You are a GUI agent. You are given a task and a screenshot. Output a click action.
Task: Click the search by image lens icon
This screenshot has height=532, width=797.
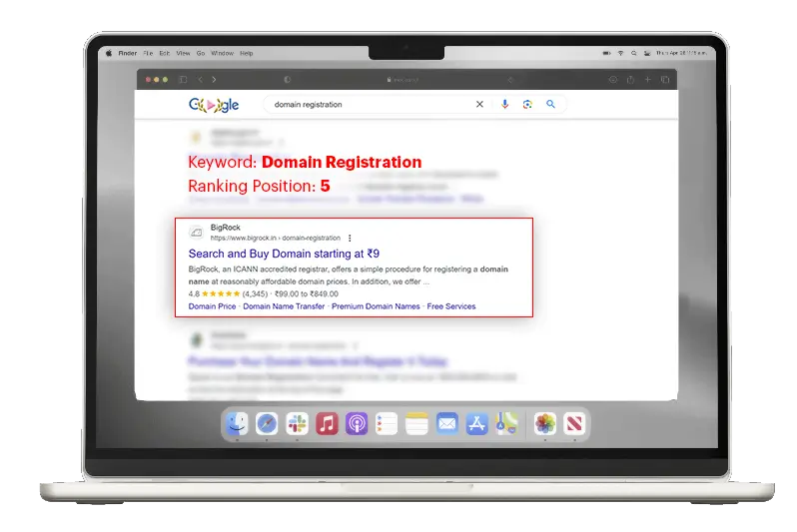point(527,104)
